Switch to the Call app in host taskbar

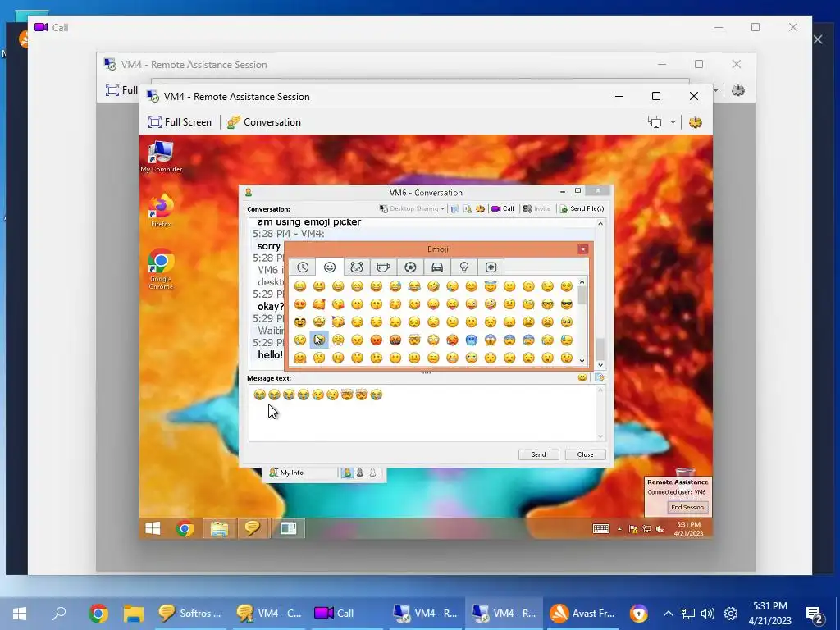pos(335,614)
